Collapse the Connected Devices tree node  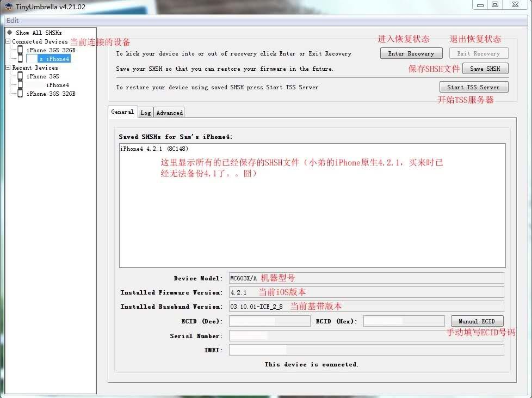[x=8, y=41]
